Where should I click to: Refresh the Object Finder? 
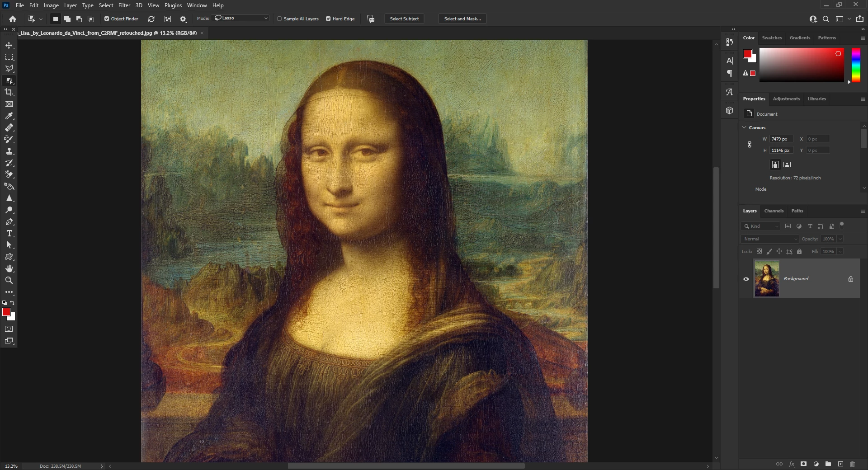(151, 19)
